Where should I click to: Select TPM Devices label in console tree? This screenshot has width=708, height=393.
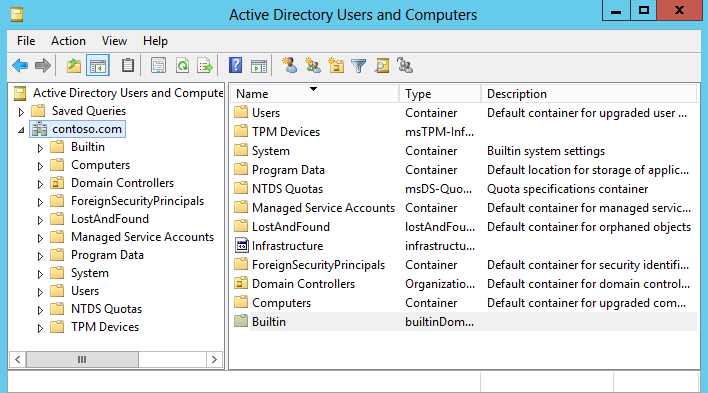105,327
